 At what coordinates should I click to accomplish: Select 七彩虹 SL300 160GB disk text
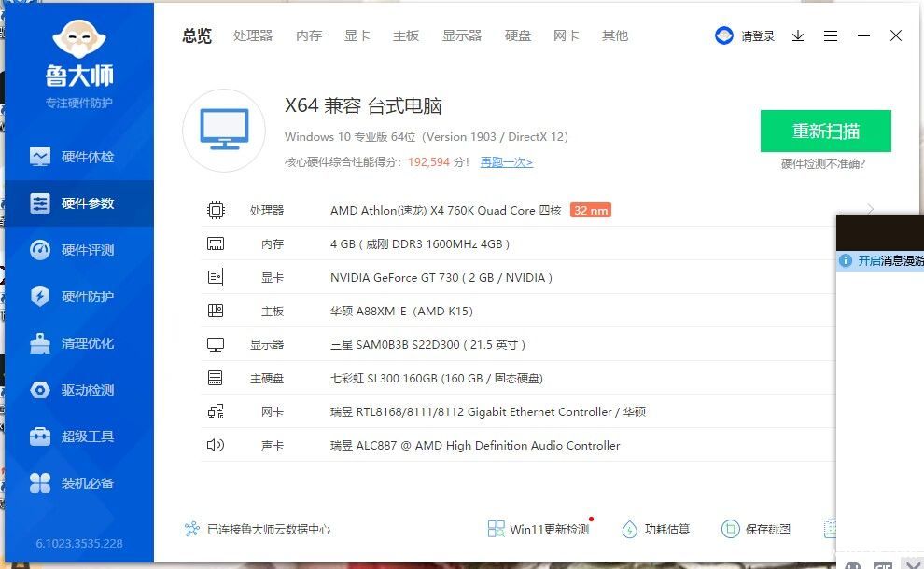(436, 378)
